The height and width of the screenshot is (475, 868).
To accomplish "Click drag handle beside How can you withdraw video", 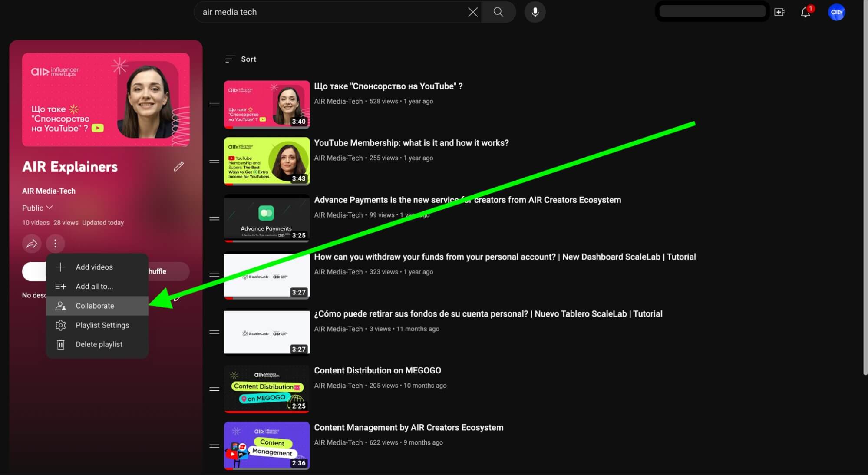I will point(214,275).
